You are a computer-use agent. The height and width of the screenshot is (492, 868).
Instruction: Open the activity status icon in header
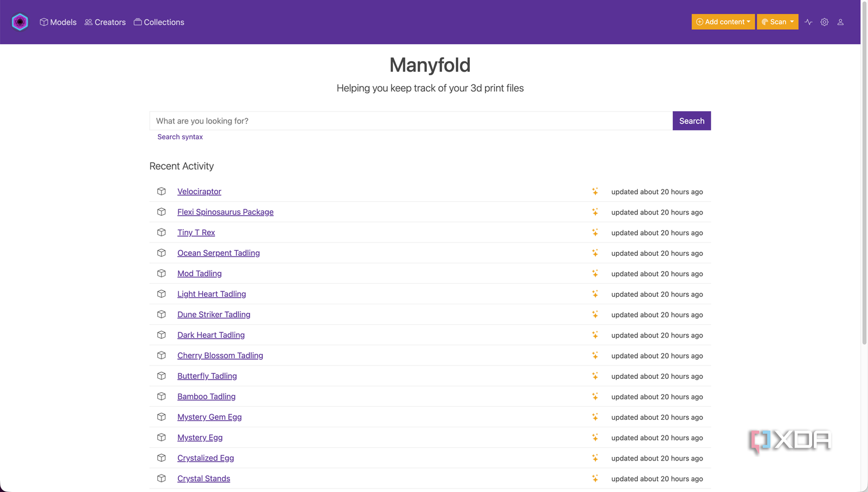click(x=809, y=22)
